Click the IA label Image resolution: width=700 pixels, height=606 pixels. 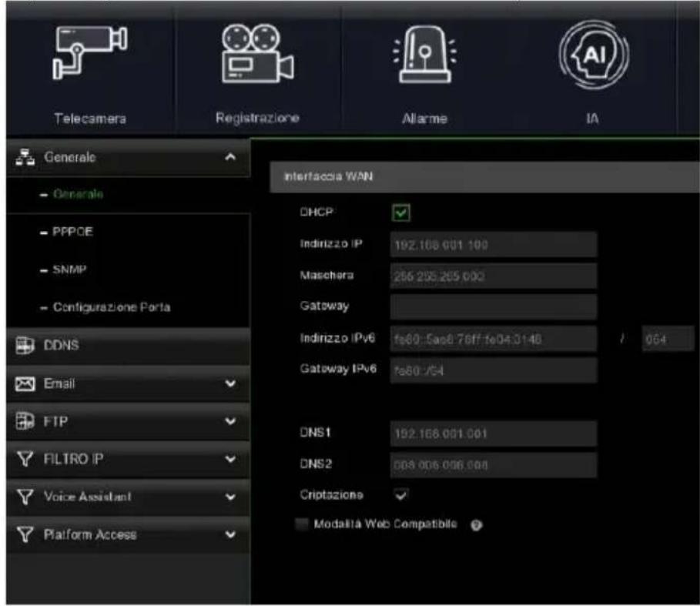[592, 119]
